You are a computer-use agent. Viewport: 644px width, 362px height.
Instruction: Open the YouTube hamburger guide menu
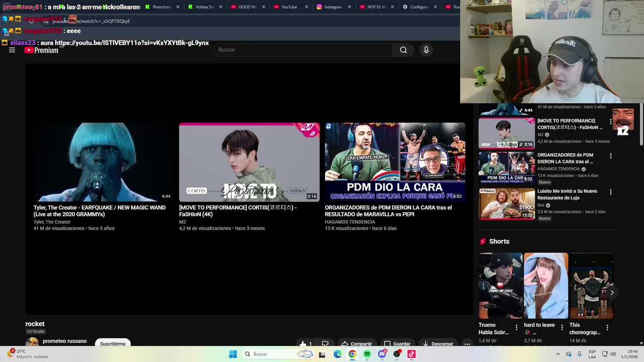tap(12, 50)
